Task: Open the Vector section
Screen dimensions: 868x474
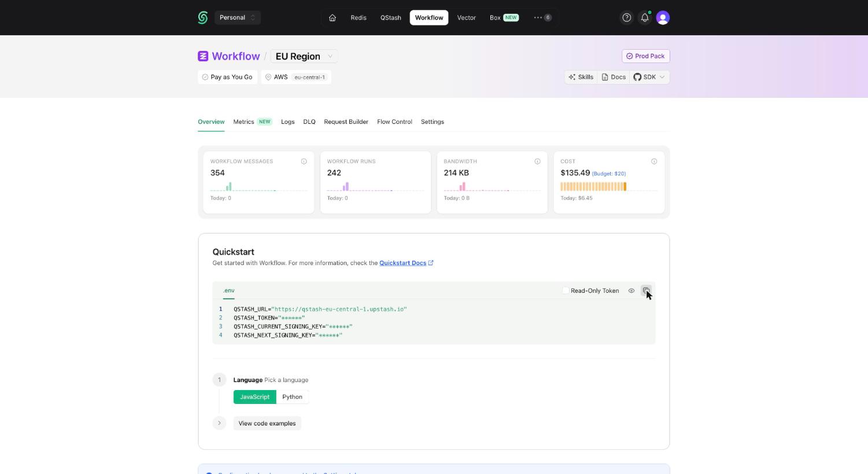Action: coord(467,17)
